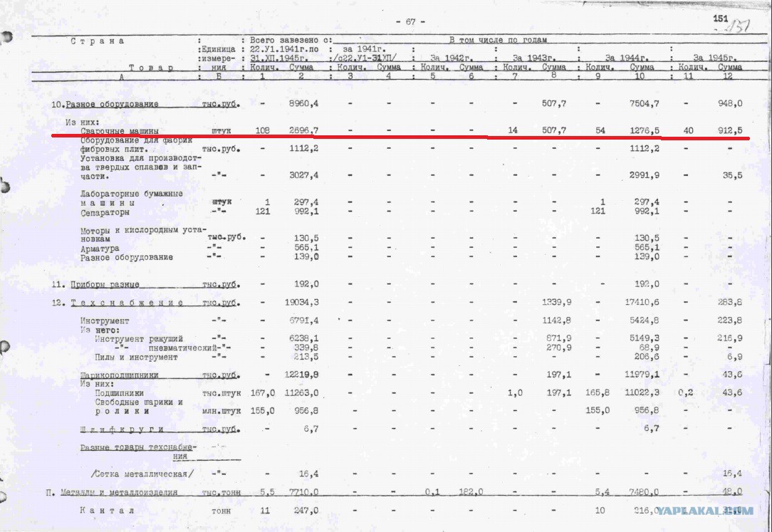Select the 'Инструмент режущий' row

[139, 338]
